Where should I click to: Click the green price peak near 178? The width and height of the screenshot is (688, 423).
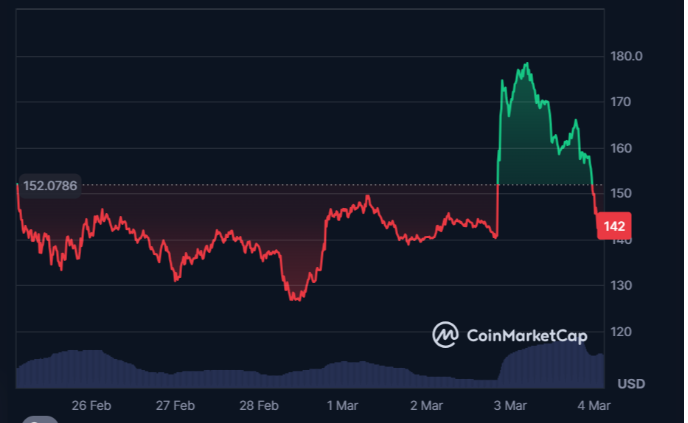525,66
